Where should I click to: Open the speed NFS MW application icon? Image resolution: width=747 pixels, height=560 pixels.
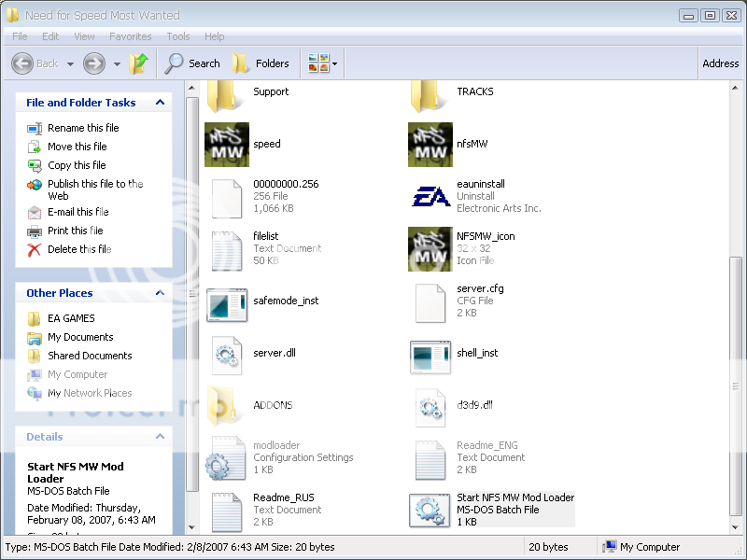[226, 145]
